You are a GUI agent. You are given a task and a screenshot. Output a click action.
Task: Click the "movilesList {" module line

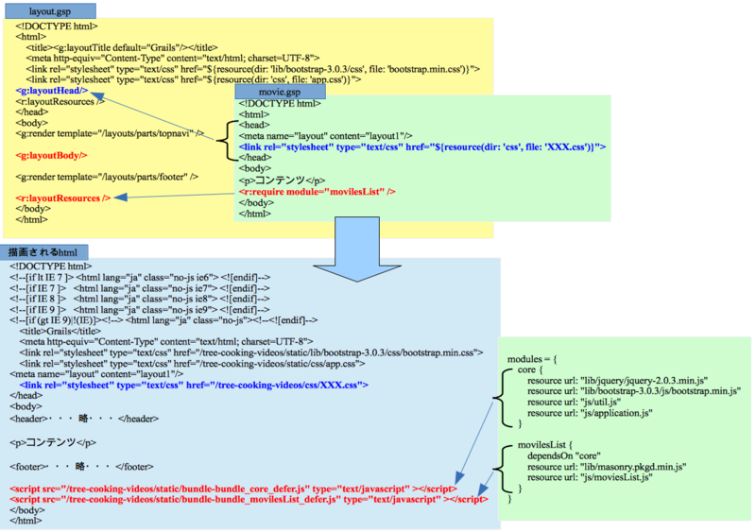pos(545,445)
